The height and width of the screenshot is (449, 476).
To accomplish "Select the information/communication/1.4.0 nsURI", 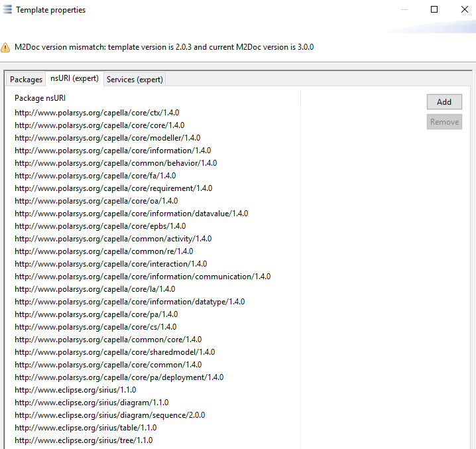I will point(143,277).
